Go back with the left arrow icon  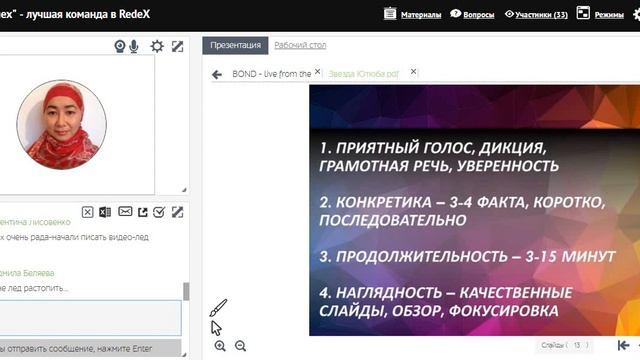217,74
